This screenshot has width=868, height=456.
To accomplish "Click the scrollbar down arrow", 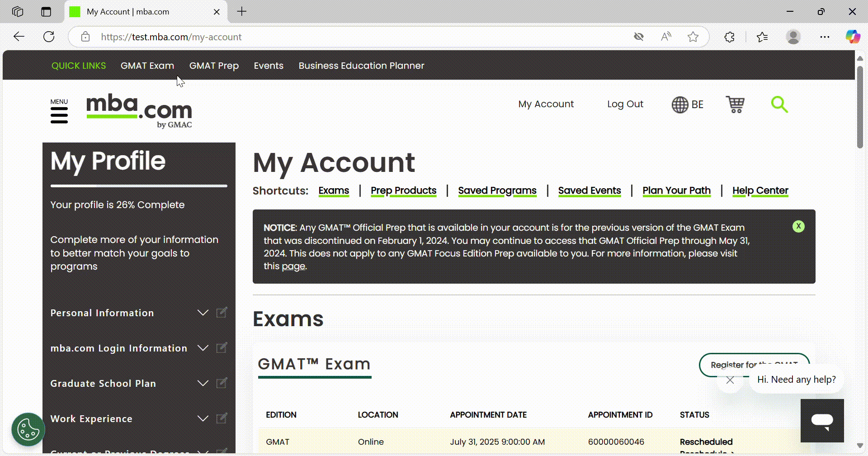I will [x=860, y=446].
